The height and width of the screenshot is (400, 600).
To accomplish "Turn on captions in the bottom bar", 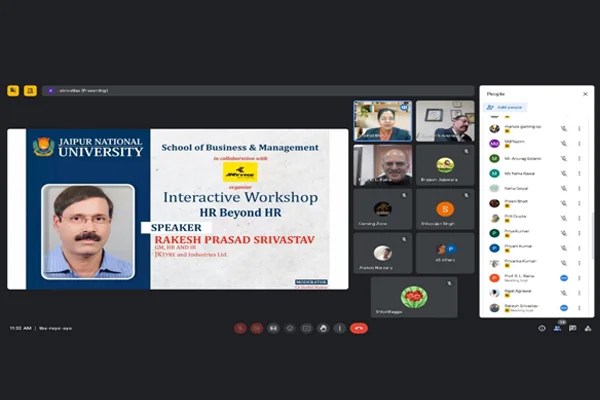I will pyautogui.click(x=273, y=328).
